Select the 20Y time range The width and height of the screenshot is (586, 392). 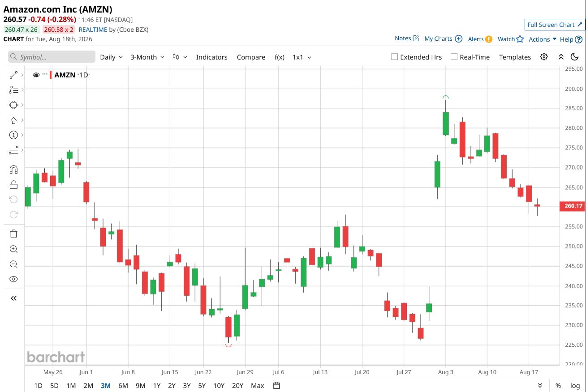click(x=238, y=386)
